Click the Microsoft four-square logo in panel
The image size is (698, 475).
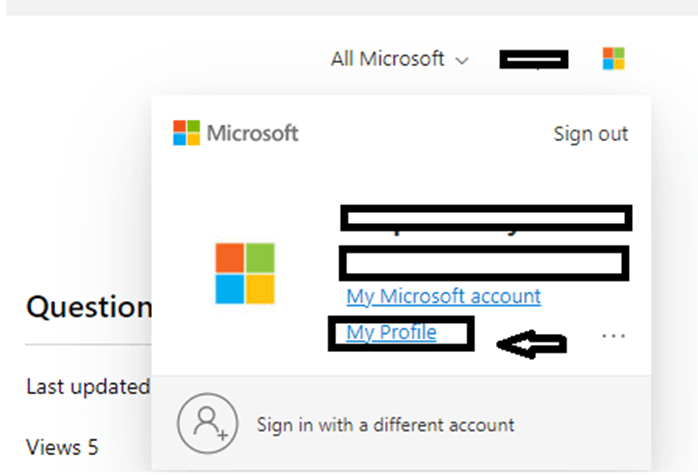(187, 133)
